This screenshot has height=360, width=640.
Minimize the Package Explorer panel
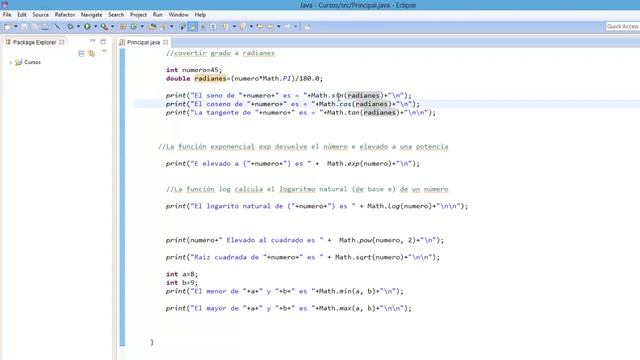click(93, 41)
